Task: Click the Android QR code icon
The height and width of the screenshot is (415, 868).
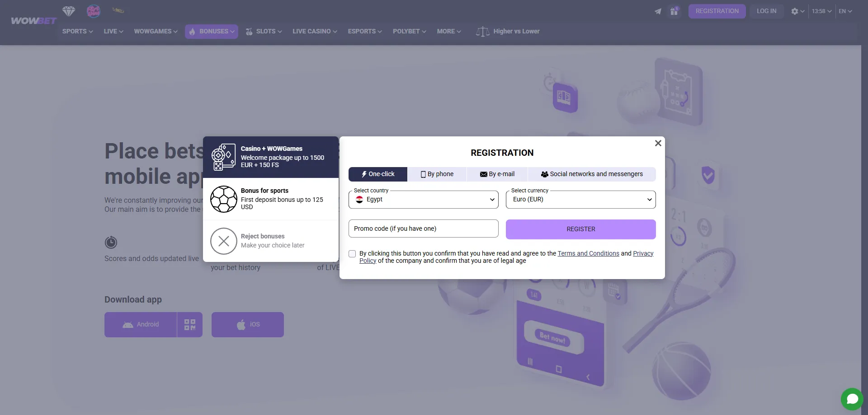Action: click(x=190, y=325)
